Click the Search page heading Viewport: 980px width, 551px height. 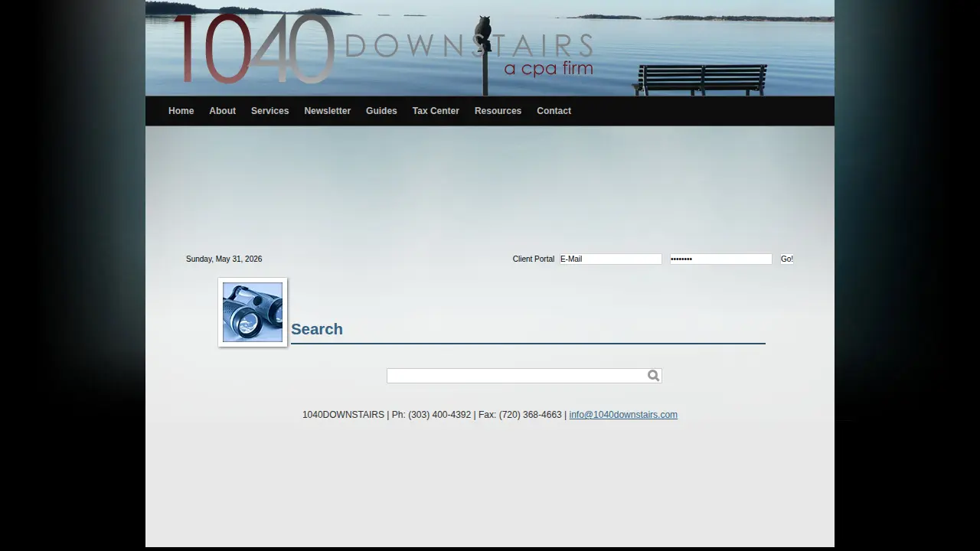317,329
